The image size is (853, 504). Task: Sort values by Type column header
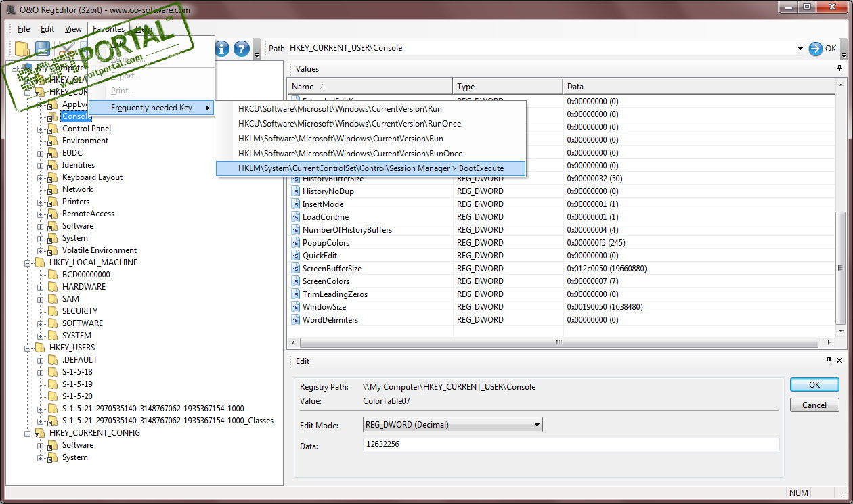[508, 87]
